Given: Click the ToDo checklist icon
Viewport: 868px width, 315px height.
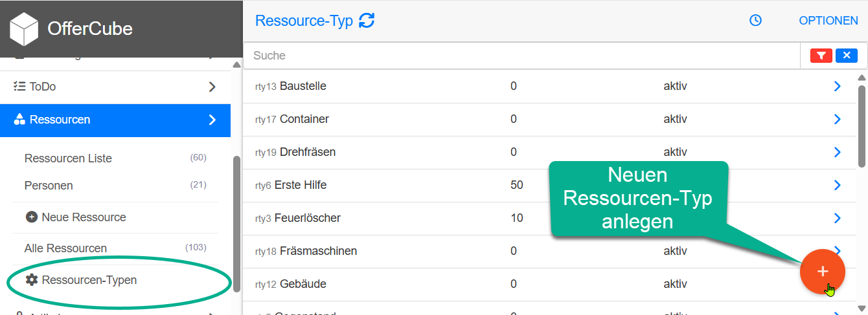Looking at the screenshot, I should (19, 86).
